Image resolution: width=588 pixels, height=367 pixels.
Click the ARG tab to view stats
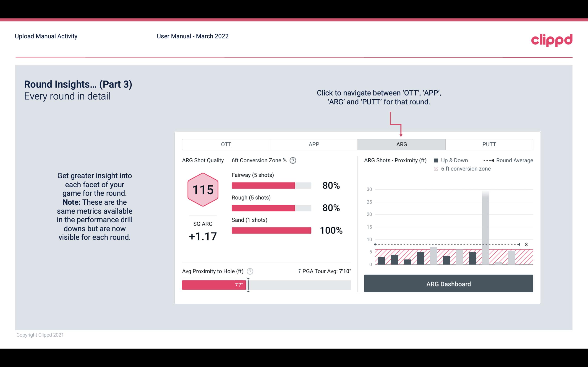coord(401,144)
